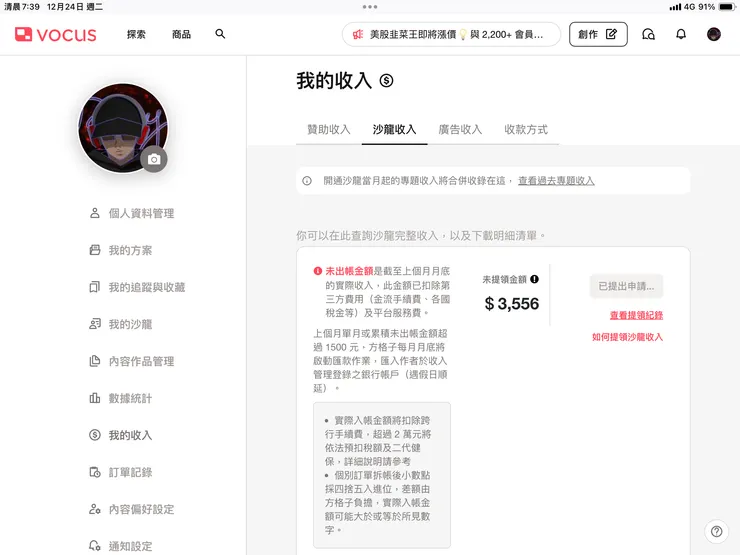This screenshot has width=740, height=555.
Task: Click the cellular signal bars in status bar
Action: (x=675, y=7)
